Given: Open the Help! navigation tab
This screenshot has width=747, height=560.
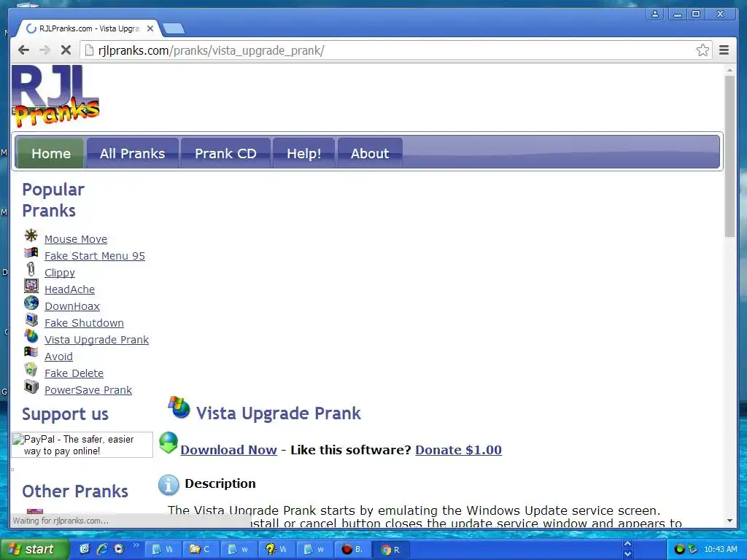Looking at the screenshot, I should [303, 153].
